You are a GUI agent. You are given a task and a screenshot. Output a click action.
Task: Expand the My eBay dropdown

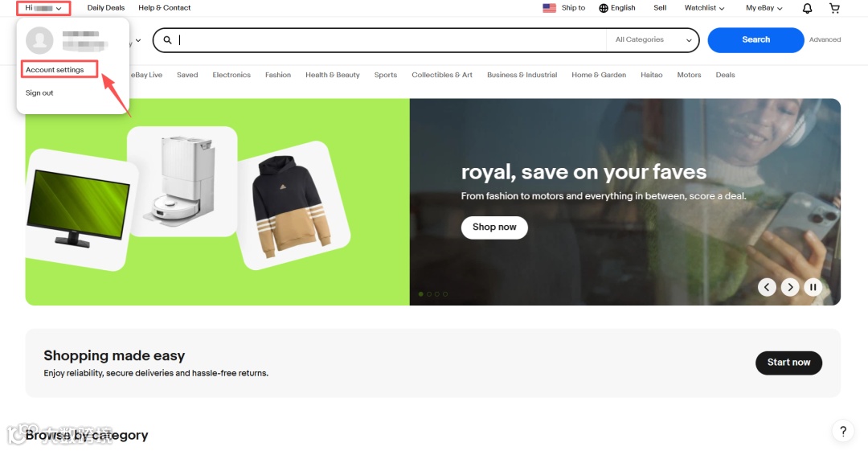(764, 8)
